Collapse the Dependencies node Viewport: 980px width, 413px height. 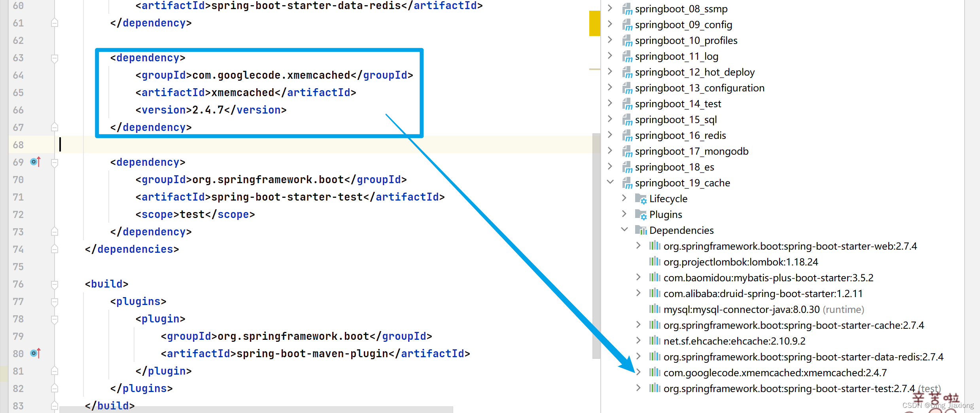coord(624,229)
